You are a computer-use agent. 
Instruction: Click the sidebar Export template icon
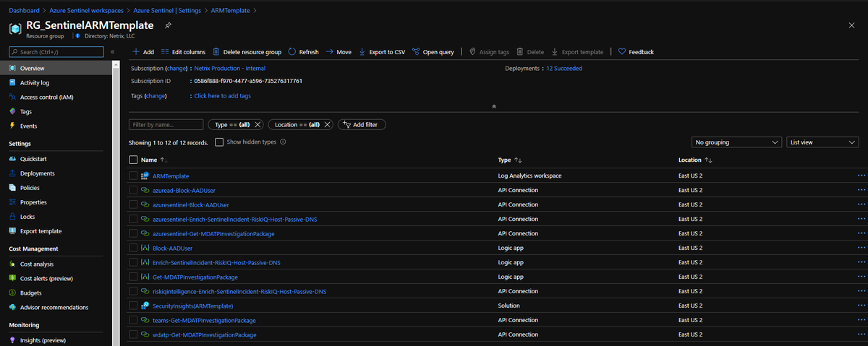12,231
